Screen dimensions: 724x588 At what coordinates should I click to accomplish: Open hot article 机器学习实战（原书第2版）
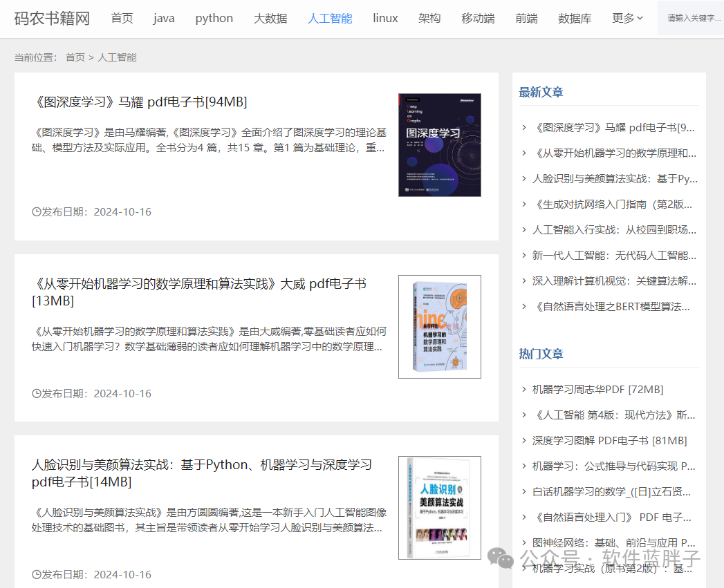click(x=612, y=569)
